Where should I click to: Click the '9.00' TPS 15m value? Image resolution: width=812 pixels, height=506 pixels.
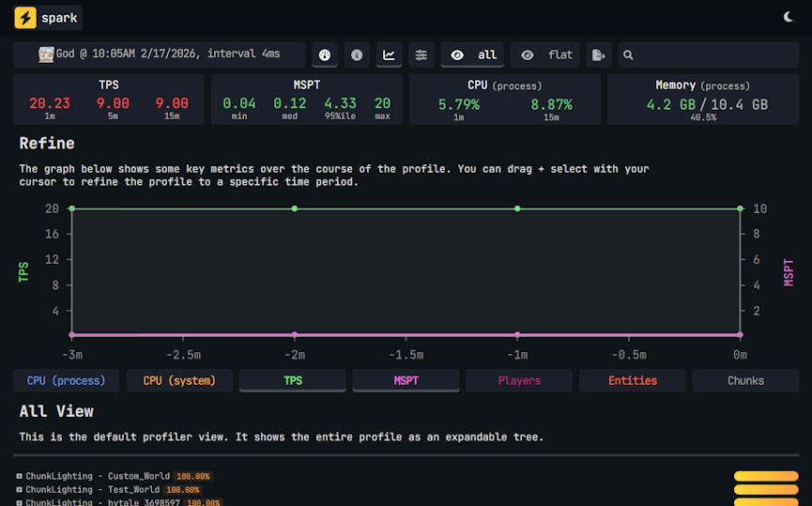click(x=172, y=103)
